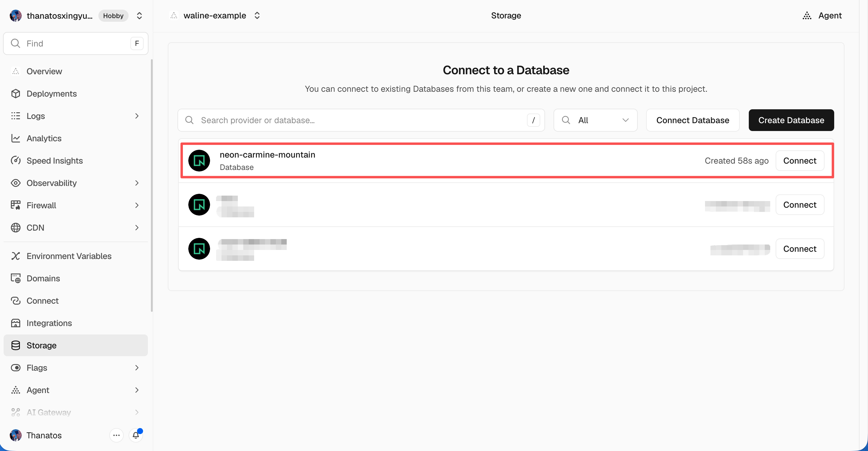
Task: Expand the AI Gateway chevron
Action: 137,412
